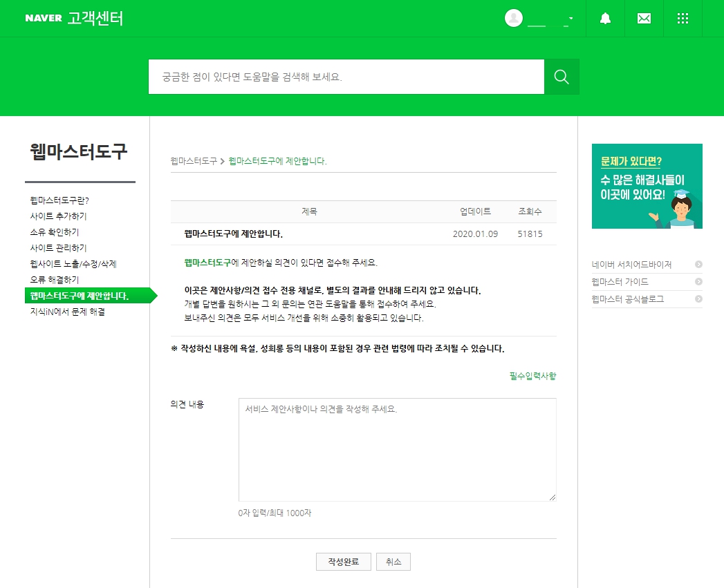Screen dimensions: 724x588
Task: Open the notifications bell icon
Action: coord(605,19)
